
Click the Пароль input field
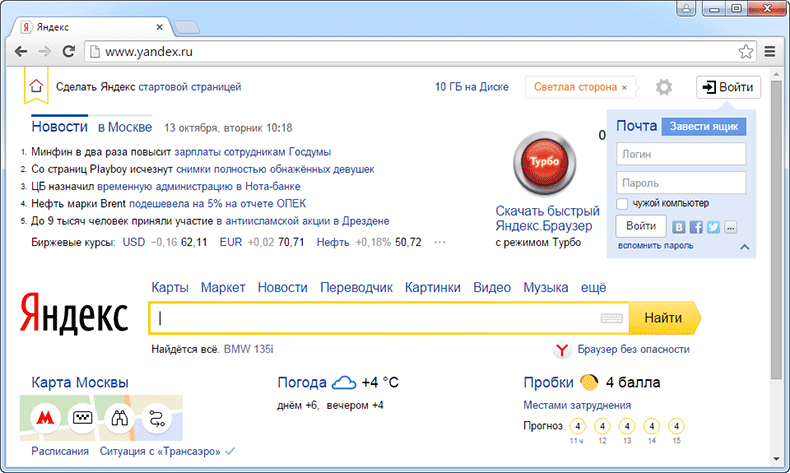[681, 183]
